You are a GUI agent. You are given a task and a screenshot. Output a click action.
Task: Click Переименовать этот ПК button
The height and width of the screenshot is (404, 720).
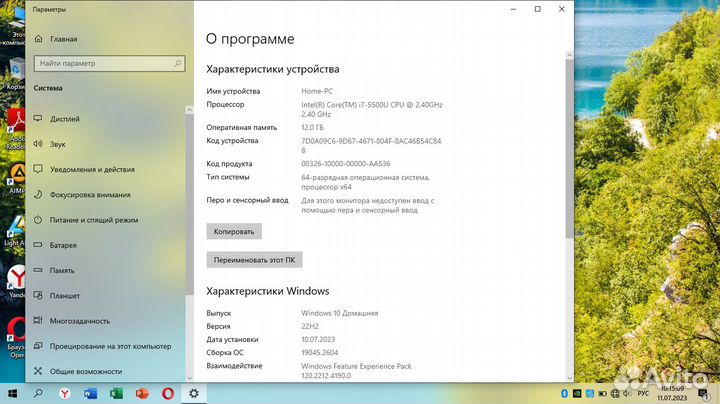click(254, 260)
